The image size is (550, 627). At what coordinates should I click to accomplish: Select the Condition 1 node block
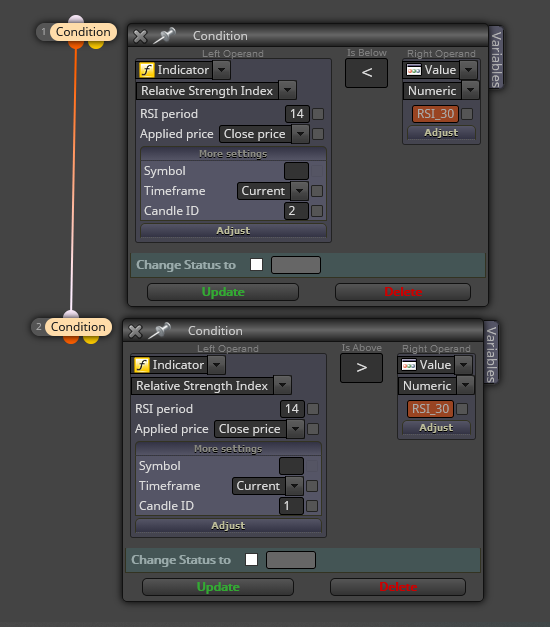coord(83,32)
